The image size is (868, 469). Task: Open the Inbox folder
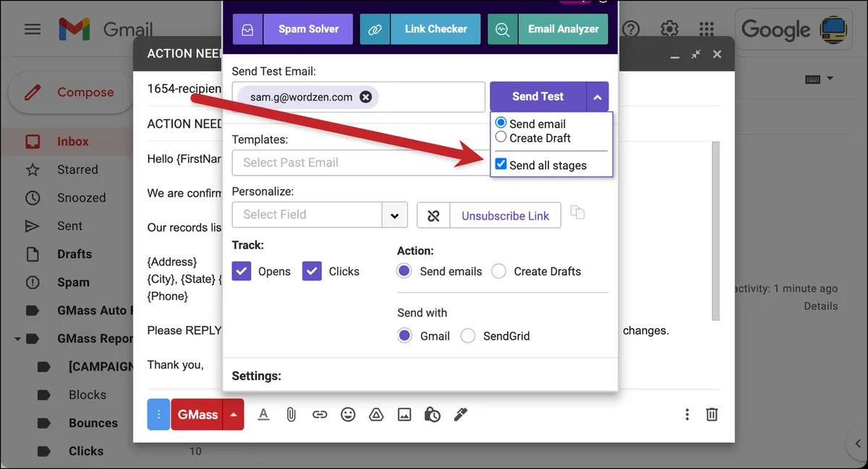(73, 142)
